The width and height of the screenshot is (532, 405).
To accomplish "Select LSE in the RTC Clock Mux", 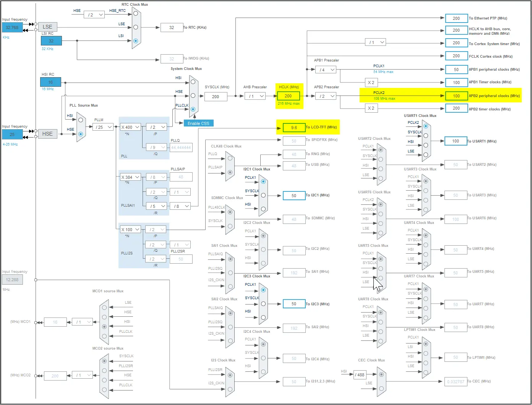I will click(x=135, y=27).
